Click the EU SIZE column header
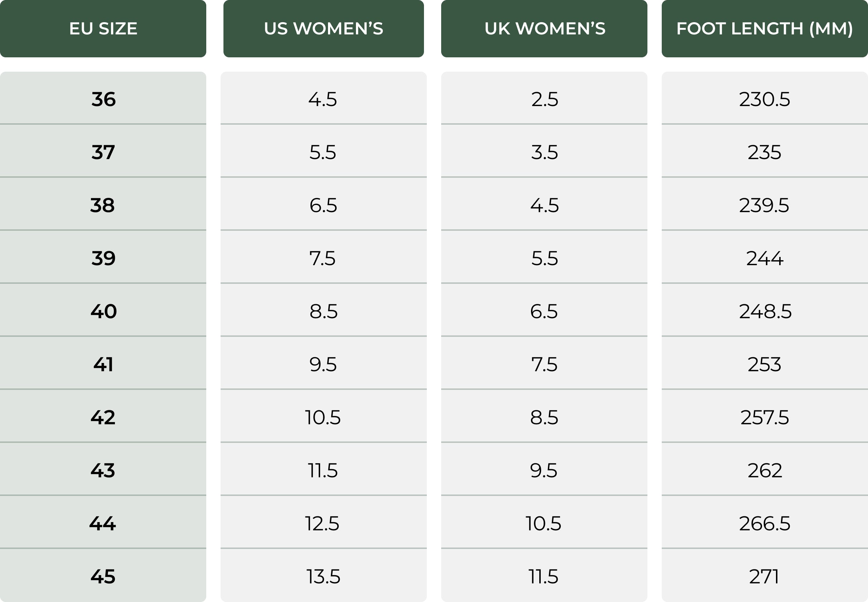The image size is (868, 602). 103,29
